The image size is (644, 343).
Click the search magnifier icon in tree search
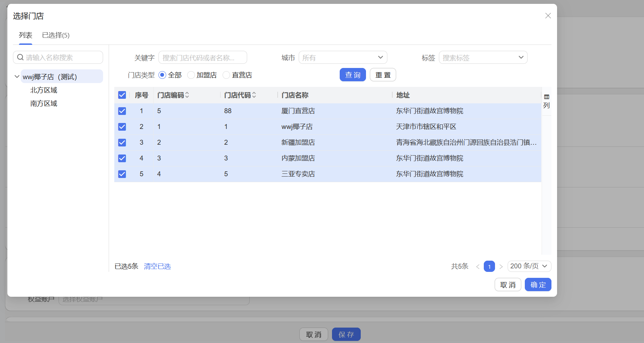pyautogui.click(x=21, y=57)
